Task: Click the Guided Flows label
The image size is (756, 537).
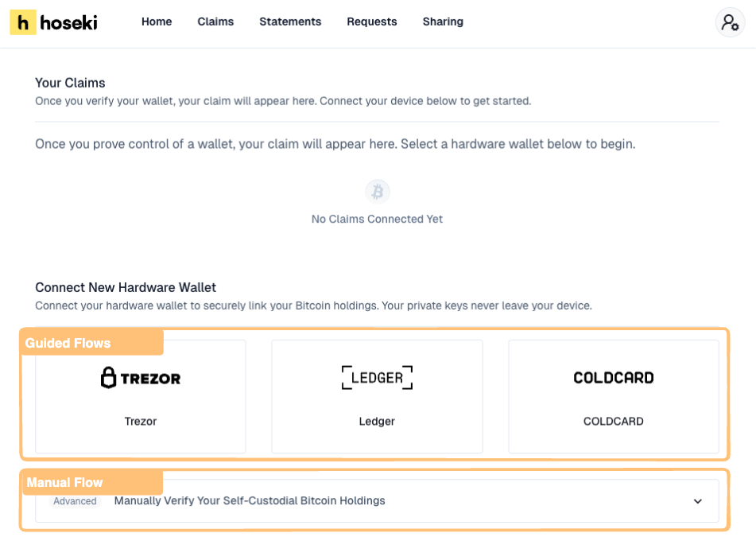Action: (68, 343)
